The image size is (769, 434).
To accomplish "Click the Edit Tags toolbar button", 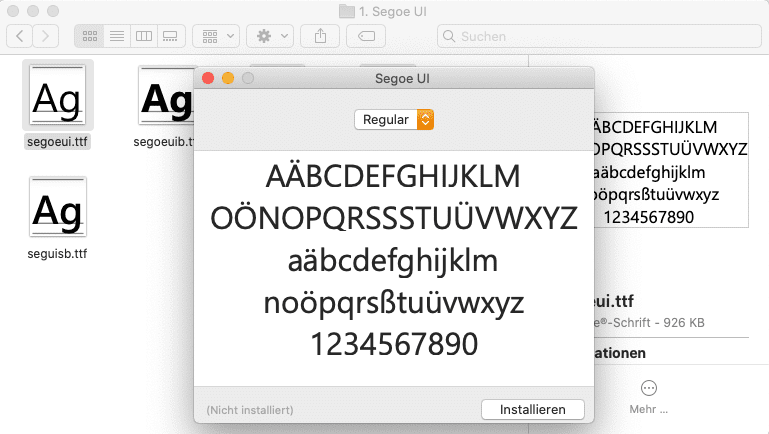I will pyautogui.click(x=366, y=36).
